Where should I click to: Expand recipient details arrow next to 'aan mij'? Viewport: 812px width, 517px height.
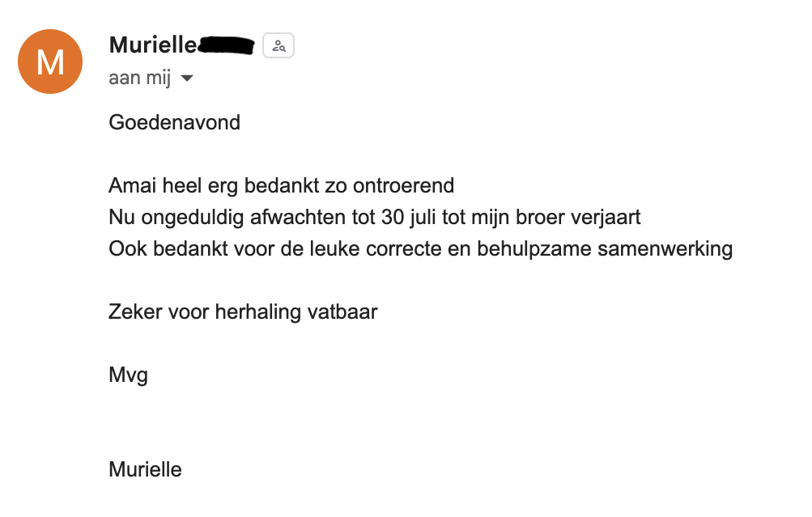coord(187,78)
